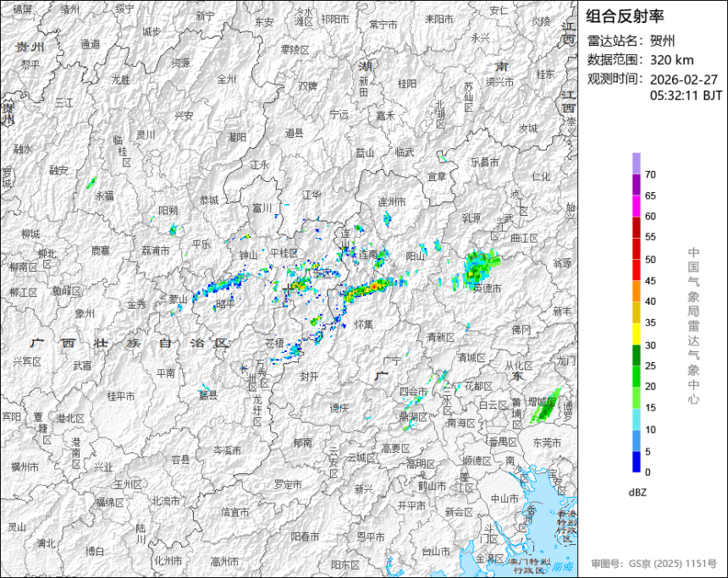Pick the dark green swatch between 25 and 30
The image size is (728, 578).
tap(636, 355)
